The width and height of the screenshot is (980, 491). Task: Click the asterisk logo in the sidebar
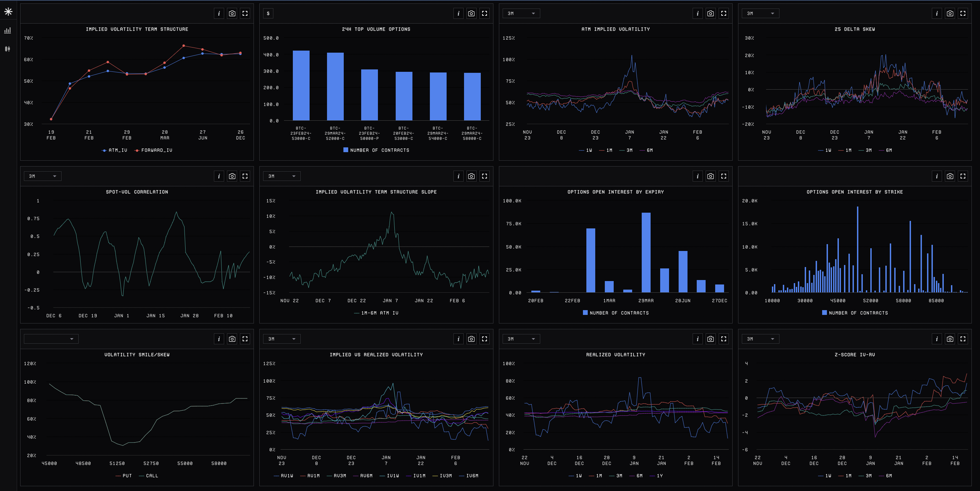8,12
